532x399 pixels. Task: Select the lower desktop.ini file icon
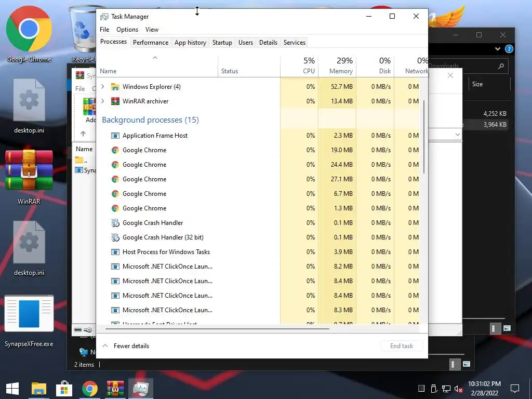point(29,248)
